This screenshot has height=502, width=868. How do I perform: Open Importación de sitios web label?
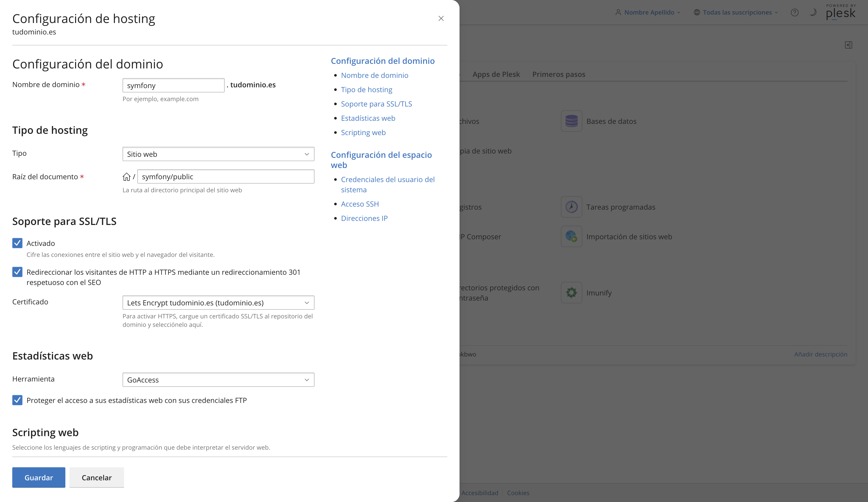point(629,237)
